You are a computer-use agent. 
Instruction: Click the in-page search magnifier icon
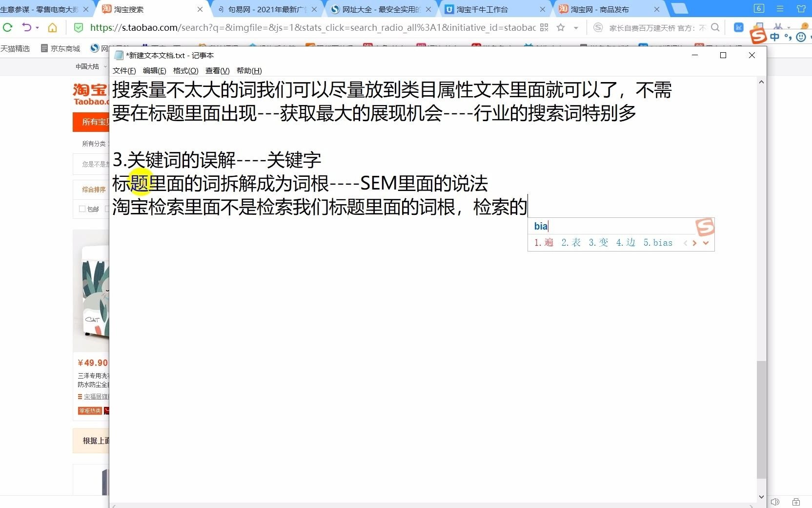point(715,28)
